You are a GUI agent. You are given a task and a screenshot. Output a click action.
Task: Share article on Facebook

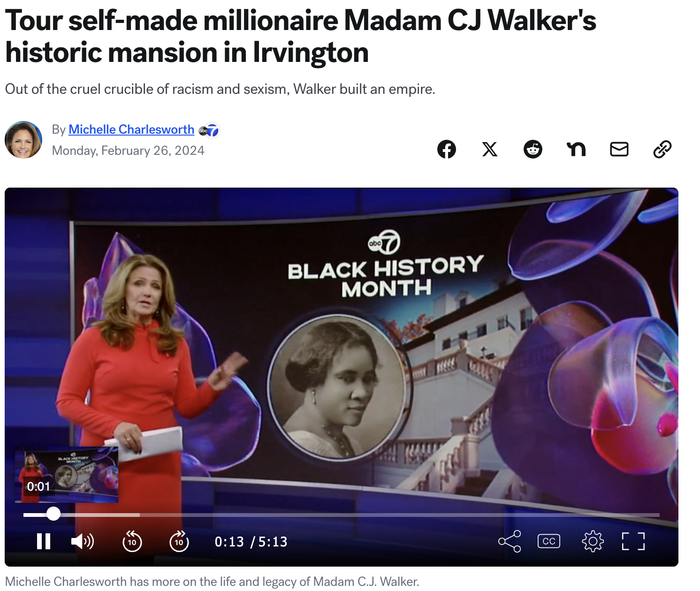pos(447,149)
